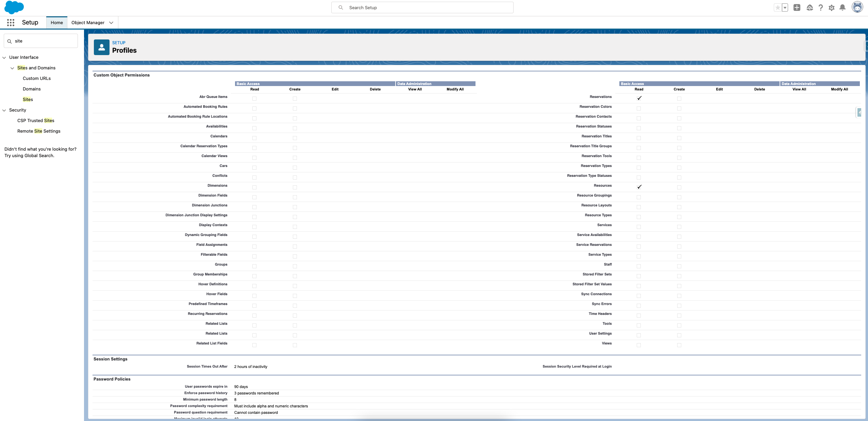
Task: Open the user profile avatar
Action: coord(857,7)
